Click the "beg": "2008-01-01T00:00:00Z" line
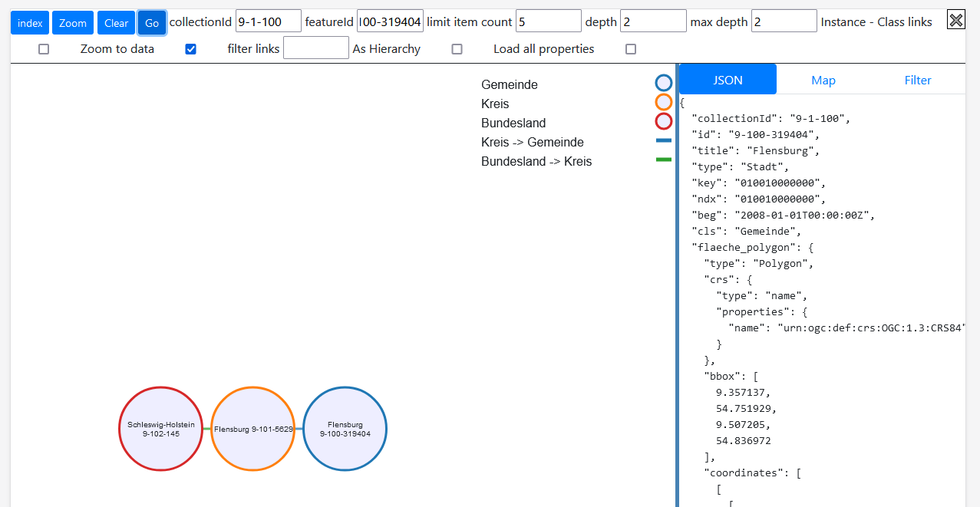Viewport: 980px width, 507px height. [784, 215]
